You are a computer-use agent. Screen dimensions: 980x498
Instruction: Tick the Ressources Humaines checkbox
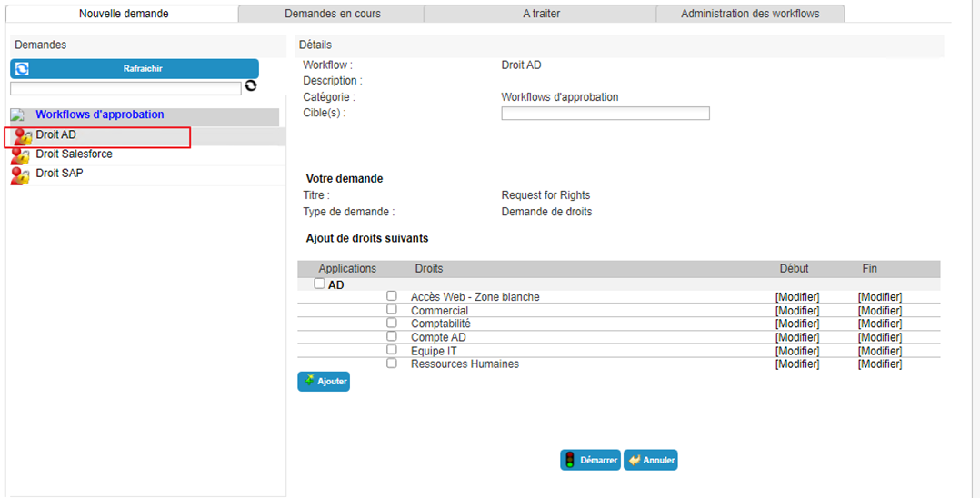391,363
